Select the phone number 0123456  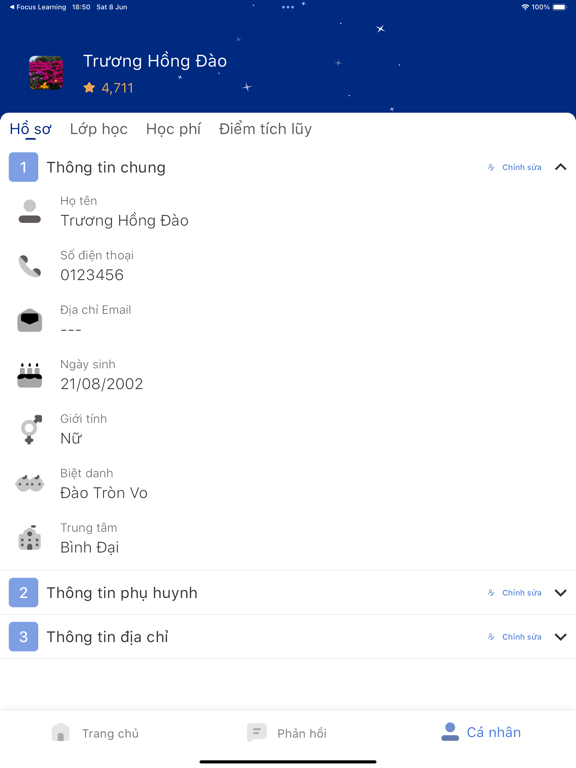92,275
